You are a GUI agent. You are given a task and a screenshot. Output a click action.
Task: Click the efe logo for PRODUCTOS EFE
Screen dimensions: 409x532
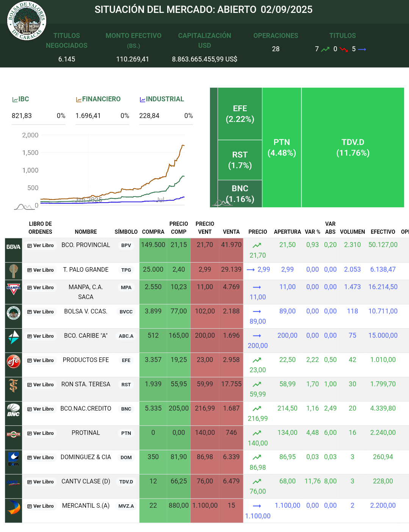[13, 362]
